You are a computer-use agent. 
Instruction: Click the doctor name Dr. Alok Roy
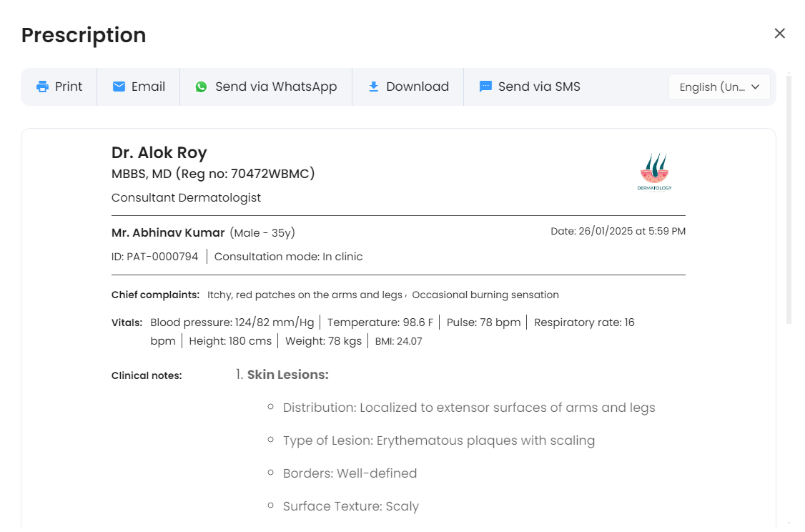[x=159, y=152]
